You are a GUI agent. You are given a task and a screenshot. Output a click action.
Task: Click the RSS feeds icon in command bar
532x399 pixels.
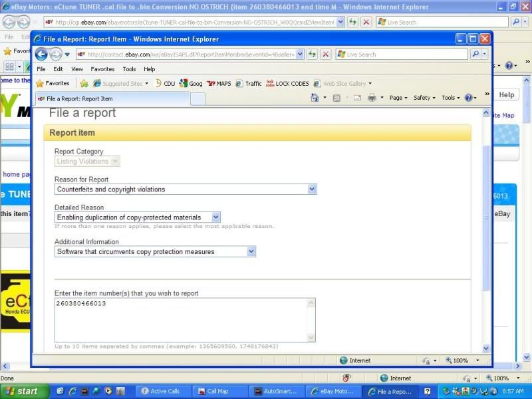click(336, 98)
